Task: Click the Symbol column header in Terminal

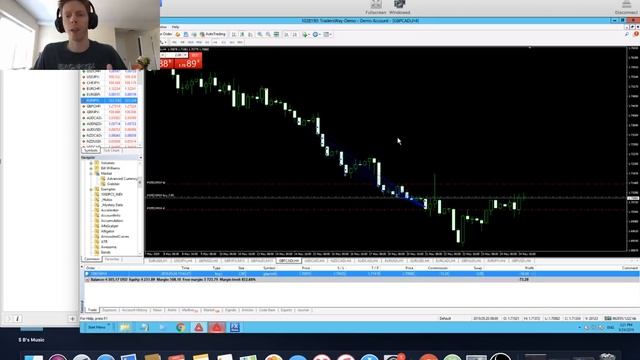Action: (x=269, y=268)
